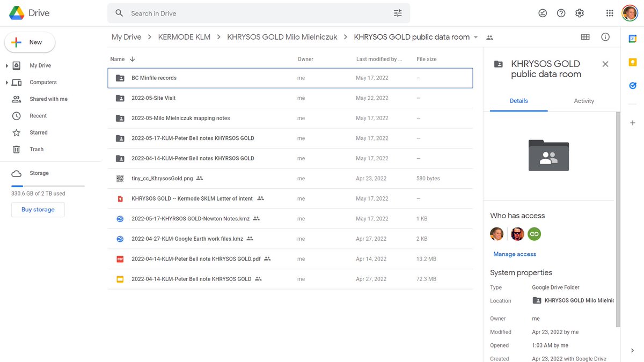Select 2022-04-14-KLM-Peter Bell notes folder
The height and width of the screenshot is (362, 644).
pyautogui.click(x=290, y=158)
